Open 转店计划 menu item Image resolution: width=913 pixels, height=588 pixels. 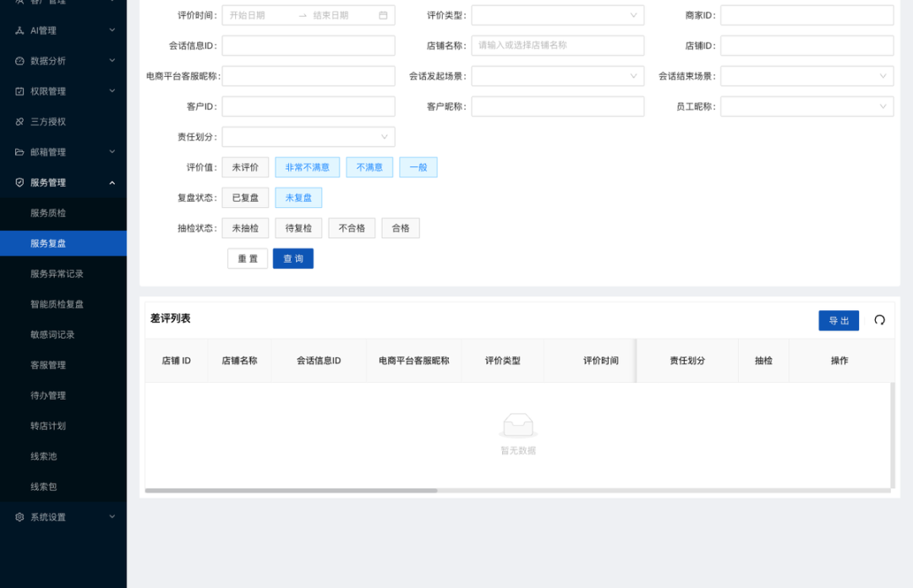click(x=63, y=426)
